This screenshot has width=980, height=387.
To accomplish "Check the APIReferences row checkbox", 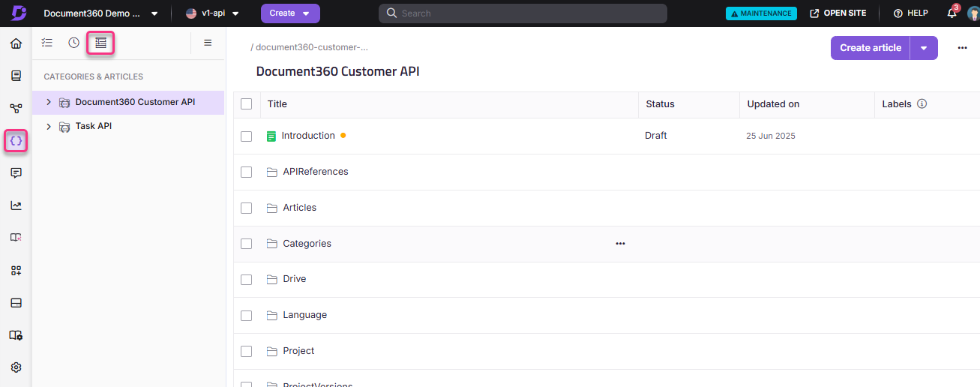I will (246, 172).
